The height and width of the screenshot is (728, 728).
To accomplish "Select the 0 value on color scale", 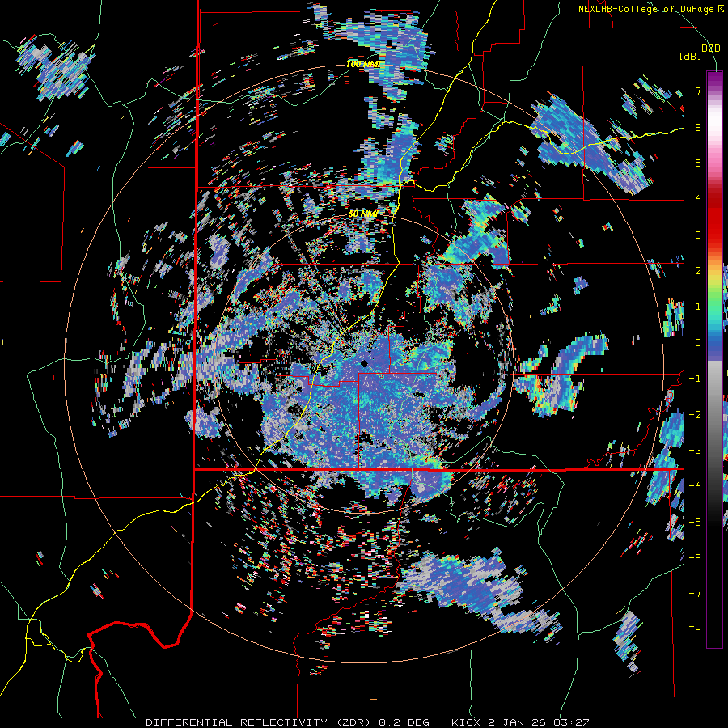I will [x=698, y=343].
